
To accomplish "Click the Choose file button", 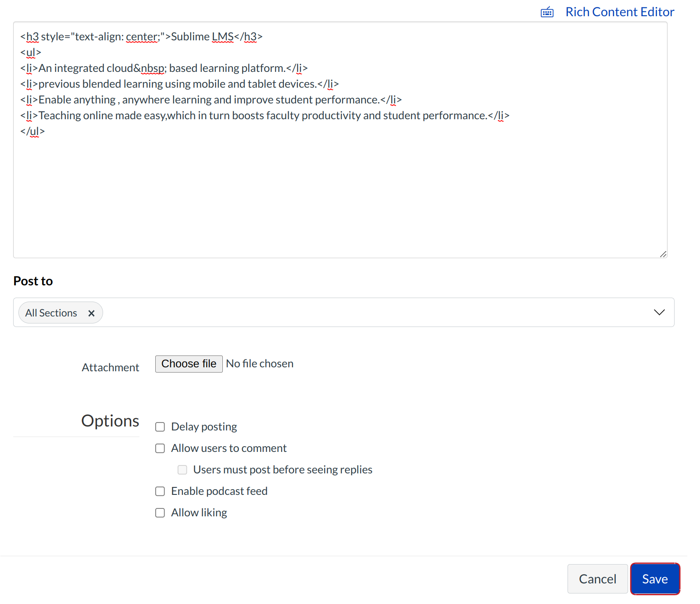I will tap(189, 364).
